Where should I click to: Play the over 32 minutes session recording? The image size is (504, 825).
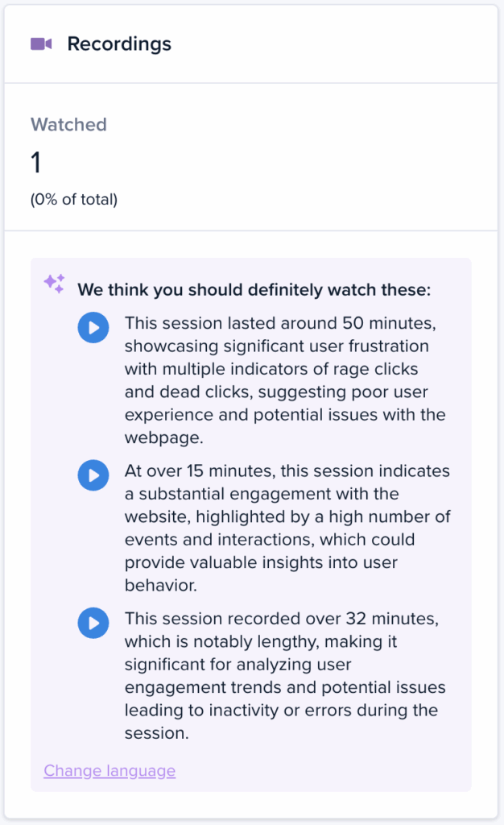tap(93, 623)
